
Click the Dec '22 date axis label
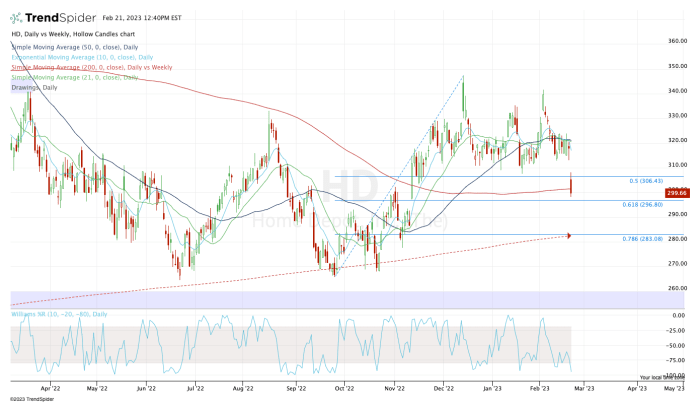(444, 388)
